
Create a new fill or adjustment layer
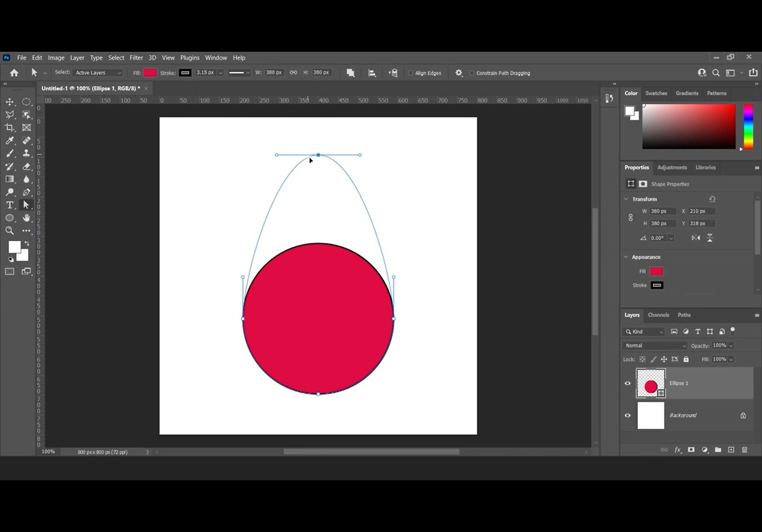(705, 450)
